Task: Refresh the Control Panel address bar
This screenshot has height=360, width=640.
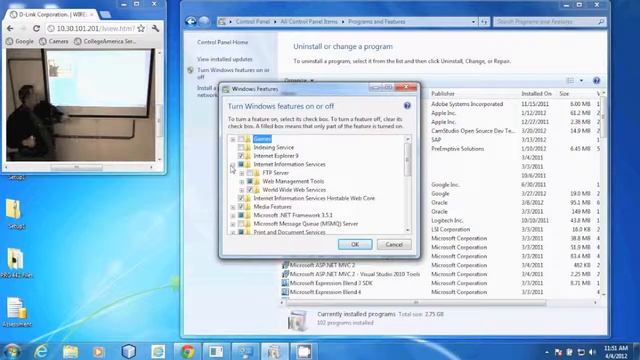Action: point(484,22)
